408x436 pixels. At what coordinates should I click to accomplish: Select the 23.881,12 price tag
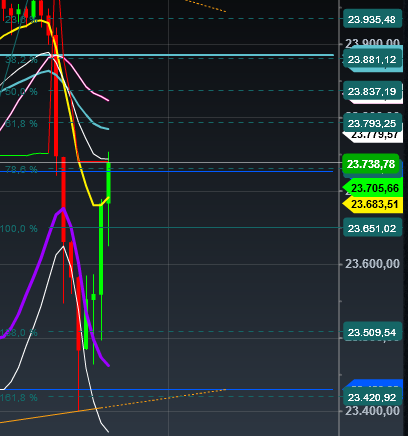coord(372,59)
